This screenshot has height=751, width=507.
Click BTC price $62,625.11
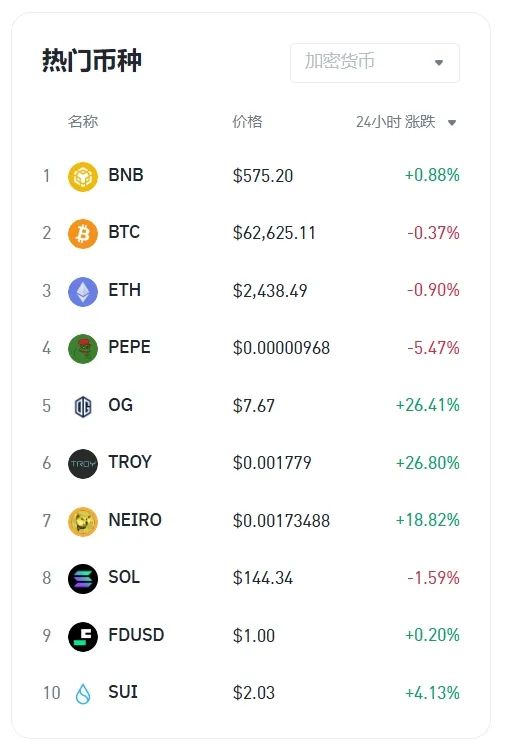274,233
